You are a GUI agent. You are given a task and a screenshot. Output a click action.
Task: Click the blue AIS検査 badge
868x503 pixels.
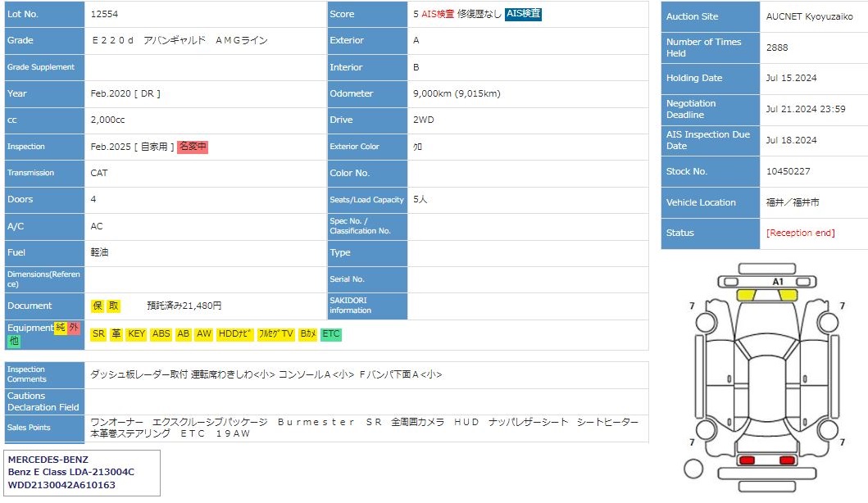click(x=523, y=14)
